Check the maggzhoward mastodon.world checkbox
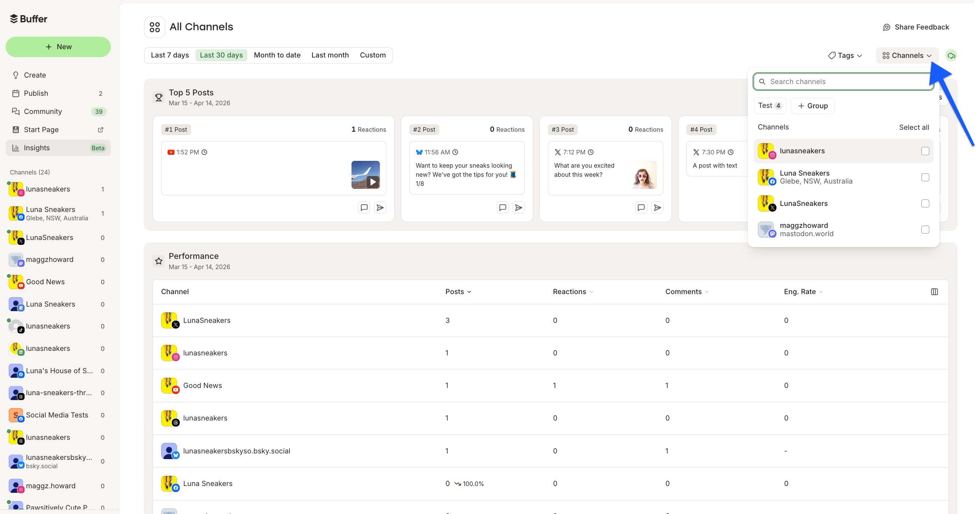Viewport: 980px width, 514px height. point(925,229)
